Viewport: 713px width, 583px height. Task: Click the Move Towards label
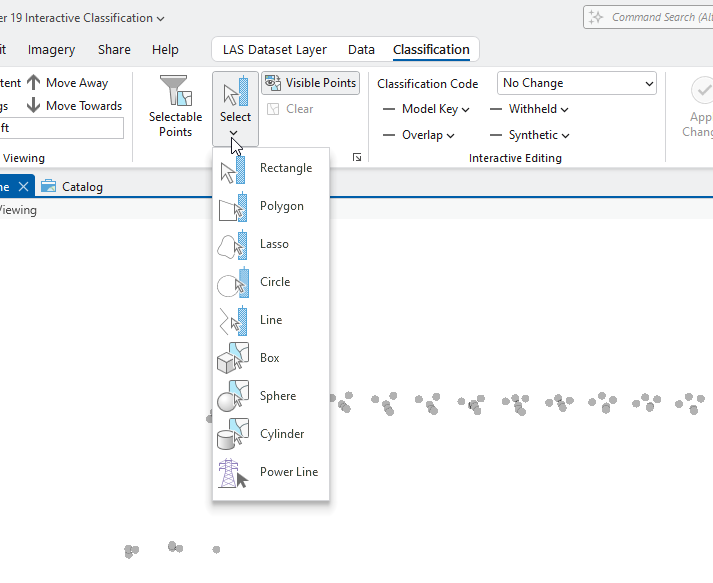click(84, 106)
